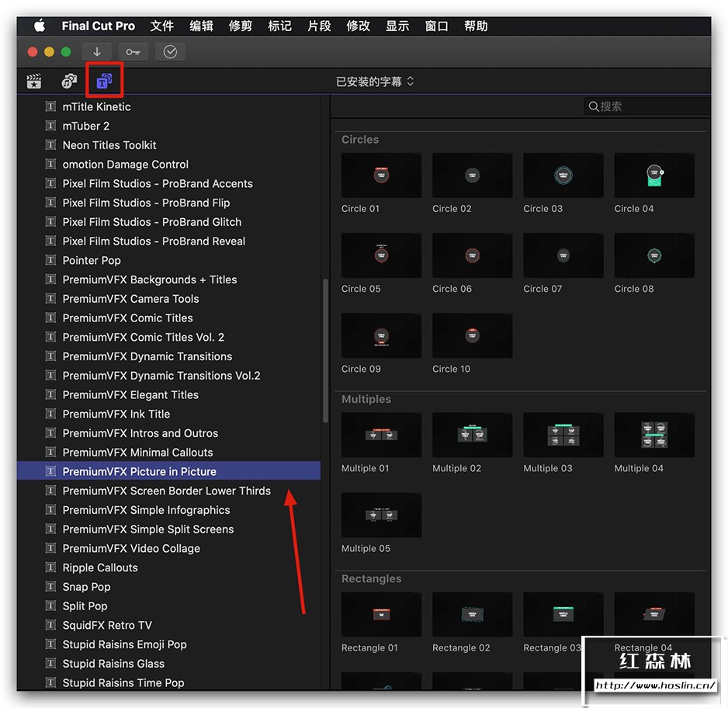Select the Circle 09 title thumbnail
This screenshot has height=708, width=728.
click(381, 335)
